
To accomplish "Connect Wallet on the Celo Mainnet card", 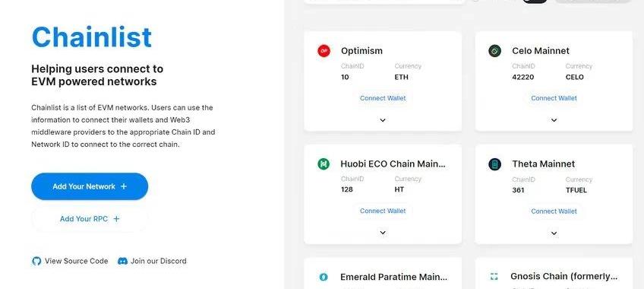I will click(x=554, y=98).
